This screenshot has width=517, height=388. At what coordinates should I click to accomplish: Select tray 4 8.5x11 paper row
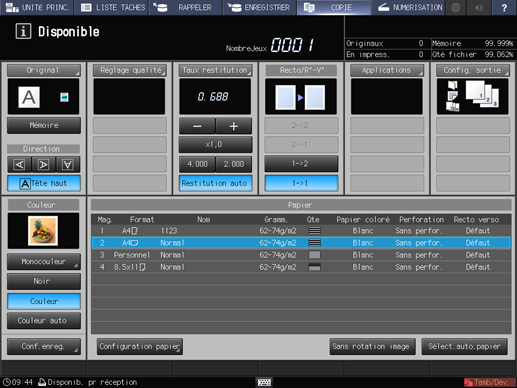301,267
